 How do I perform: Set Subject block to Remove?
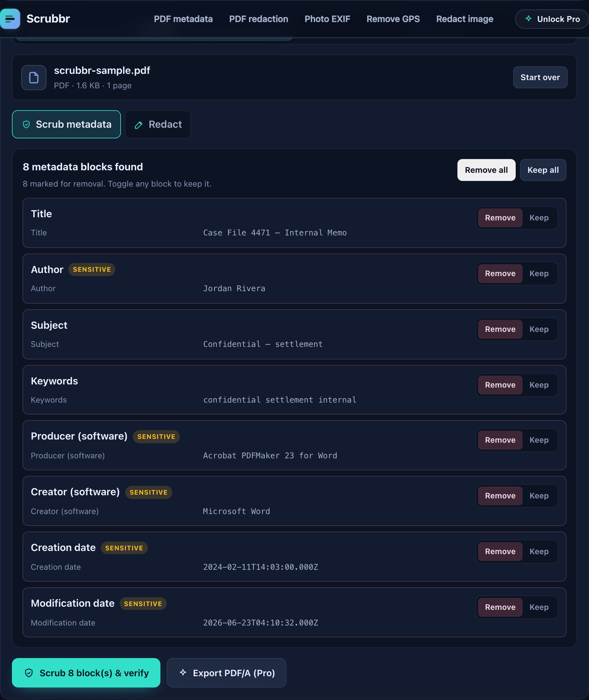[x=500, y=329]
